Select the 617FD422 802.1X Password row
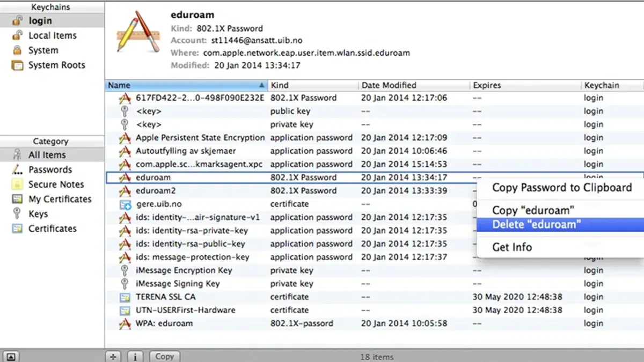Screen dimensions: 644x362 click(374, 98)
